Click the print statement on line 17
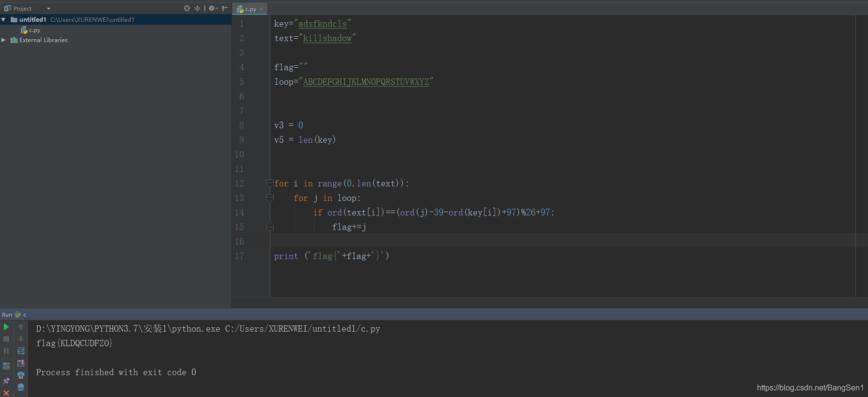 click(332, 256)
